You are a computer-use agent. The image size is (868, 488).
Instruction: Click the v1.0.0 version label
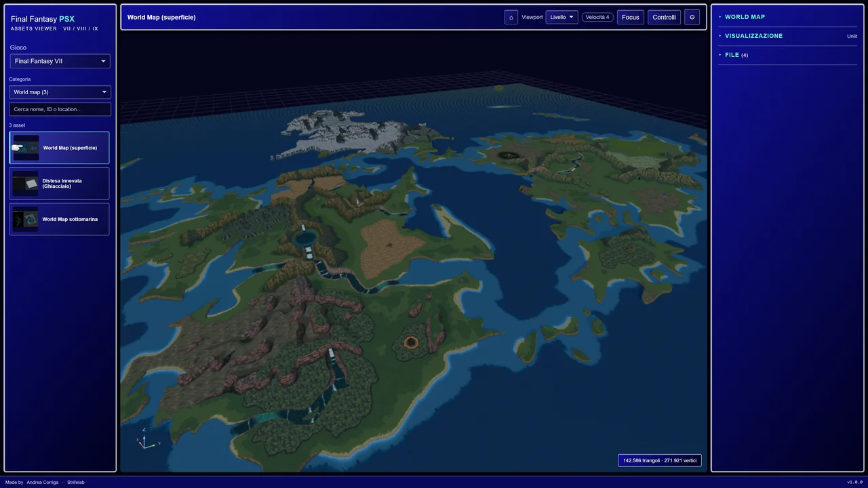coord(854,482)
